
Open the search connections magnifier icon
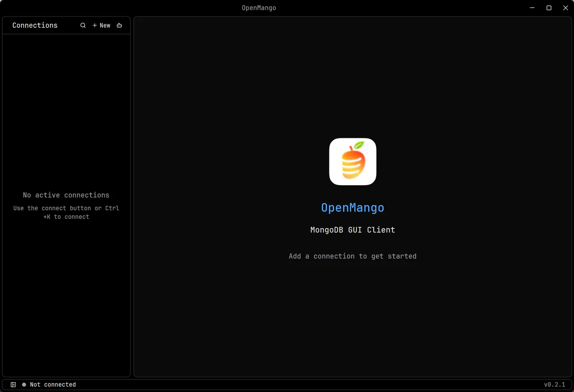click(83, 26)
